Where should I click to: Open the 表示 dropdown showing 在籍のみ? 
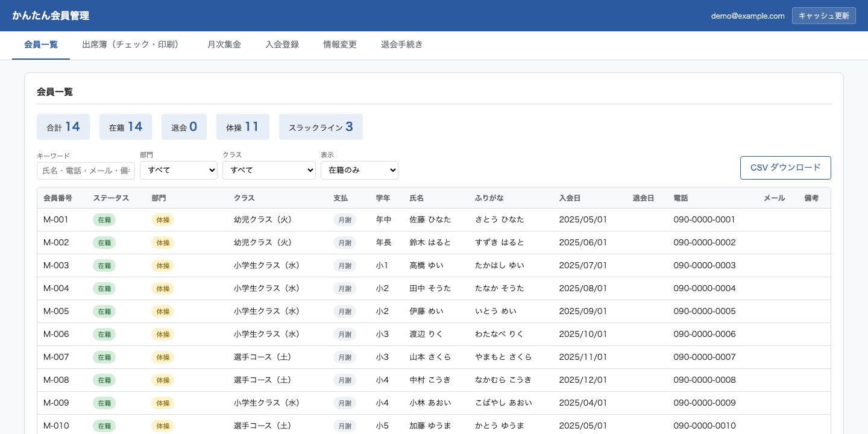pos(359,170)
